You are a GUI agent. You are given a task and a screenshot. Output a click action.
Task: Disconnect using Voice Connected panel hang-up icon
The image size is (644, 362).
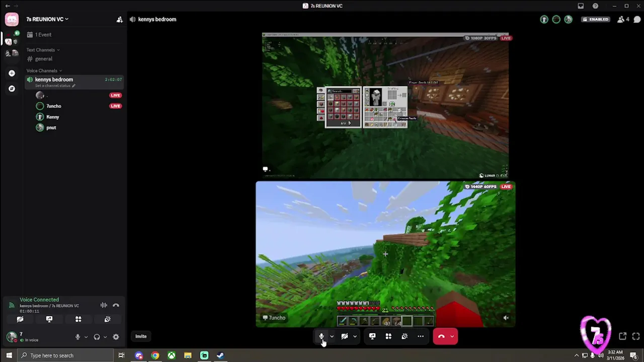(x=116, y=305)
